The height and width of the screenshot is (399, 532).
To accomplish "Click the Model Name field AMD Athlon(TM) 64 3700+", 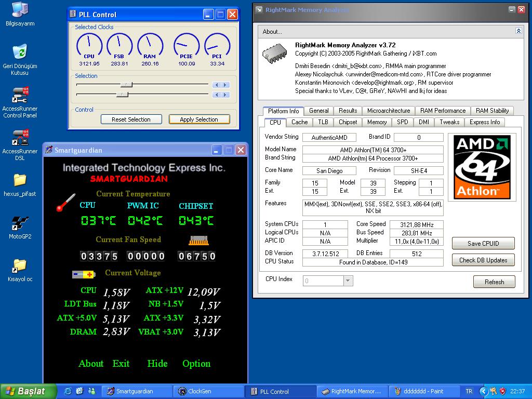I will [373, 150].
